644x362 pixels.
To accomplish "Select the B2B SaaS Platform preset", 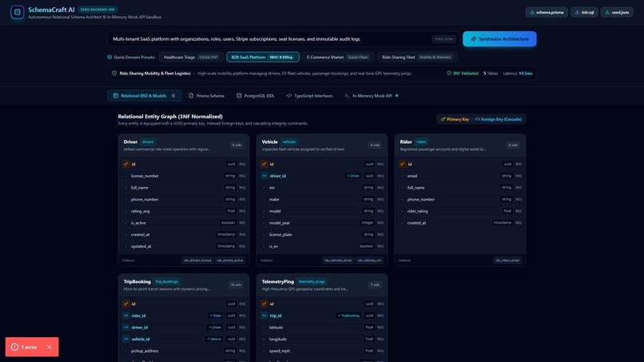I will pos(262,57).
